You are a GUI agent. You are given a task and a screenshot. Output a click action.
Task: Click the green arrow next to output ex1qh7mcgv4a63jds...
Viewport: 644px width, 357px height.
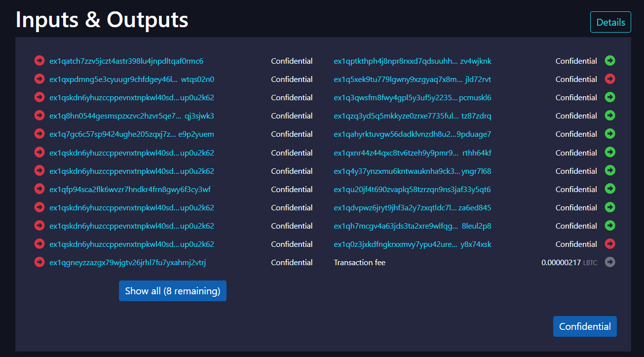[x=610, y=225]
